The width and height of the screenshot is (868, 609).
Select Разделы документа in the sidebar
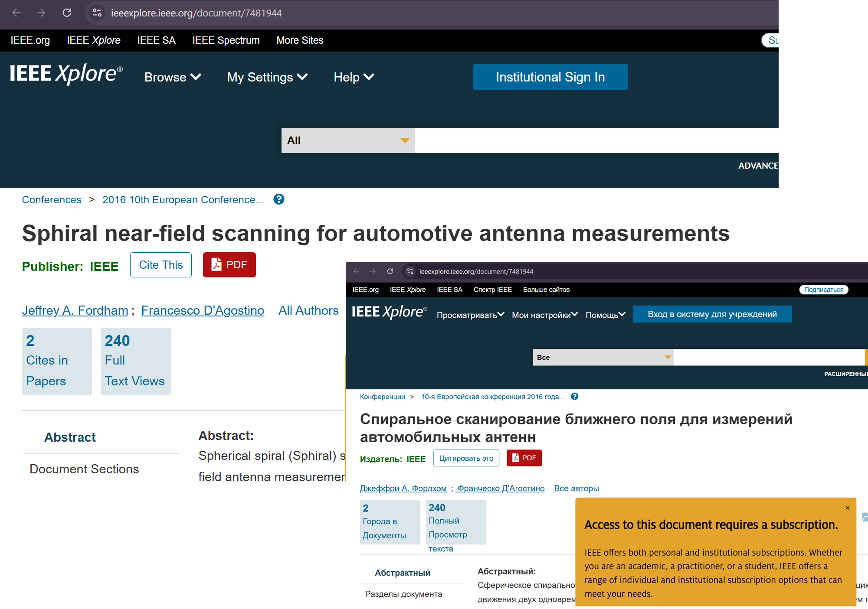point(404,594)
